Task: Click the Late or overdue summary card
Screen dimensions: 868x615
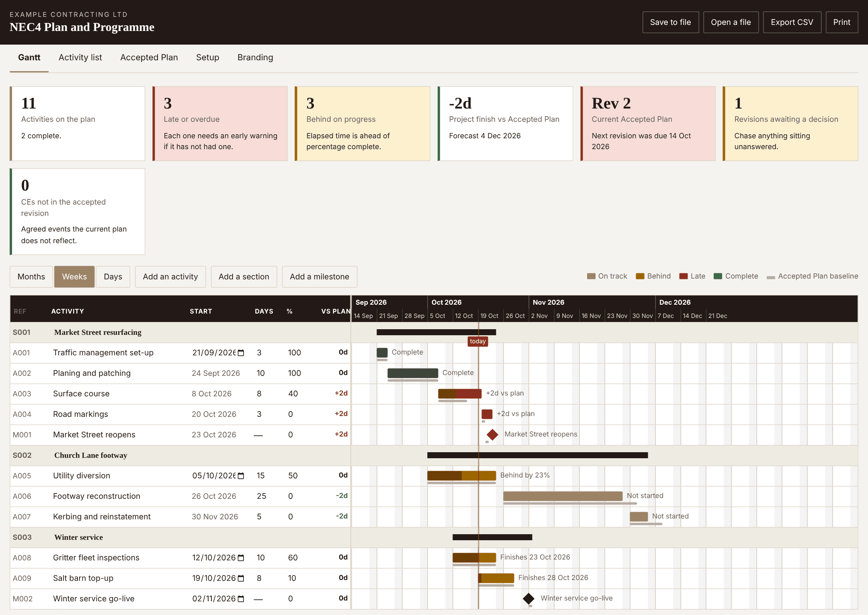Action: click(x=220, y=124)
